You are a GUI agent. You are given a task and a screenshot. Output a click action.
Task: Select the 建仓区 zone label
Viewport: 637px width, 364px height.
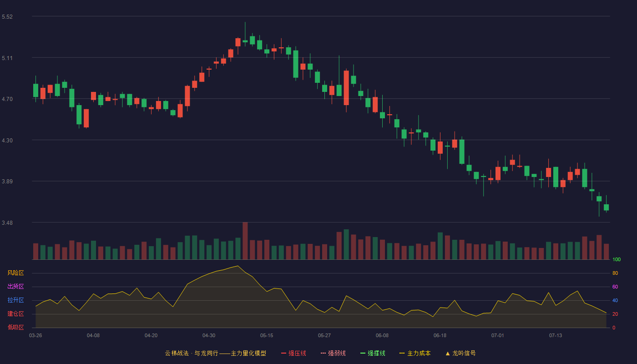[x=15, y=314]
